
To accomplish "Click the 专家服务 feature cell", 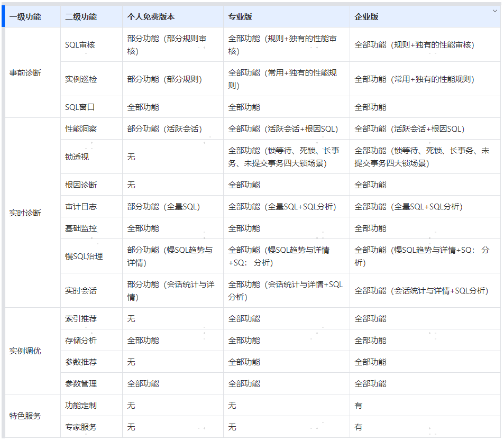I will (x=91, y=427).
